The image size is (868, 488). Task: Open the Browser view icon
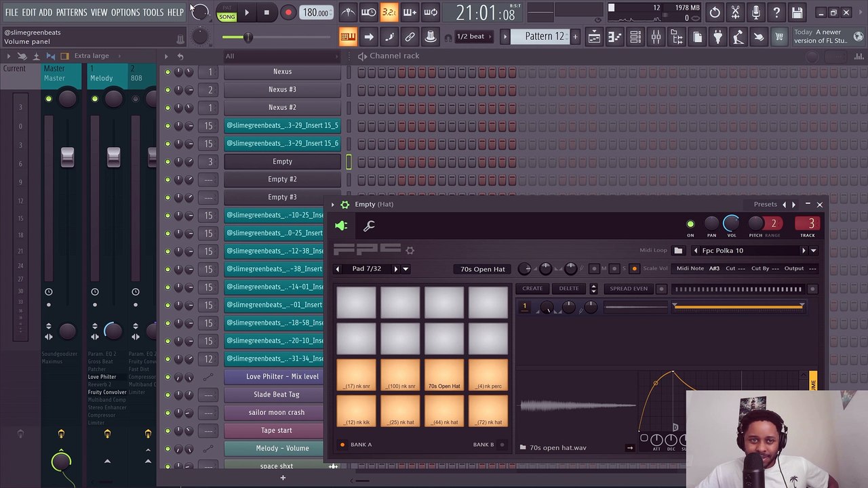click(677, 37)
